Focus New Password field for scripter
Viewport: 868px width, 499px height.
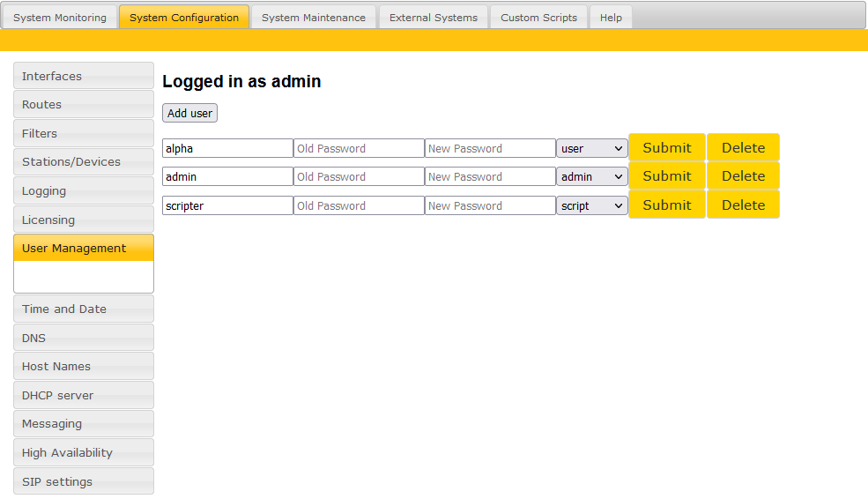[x=490, y=205]
